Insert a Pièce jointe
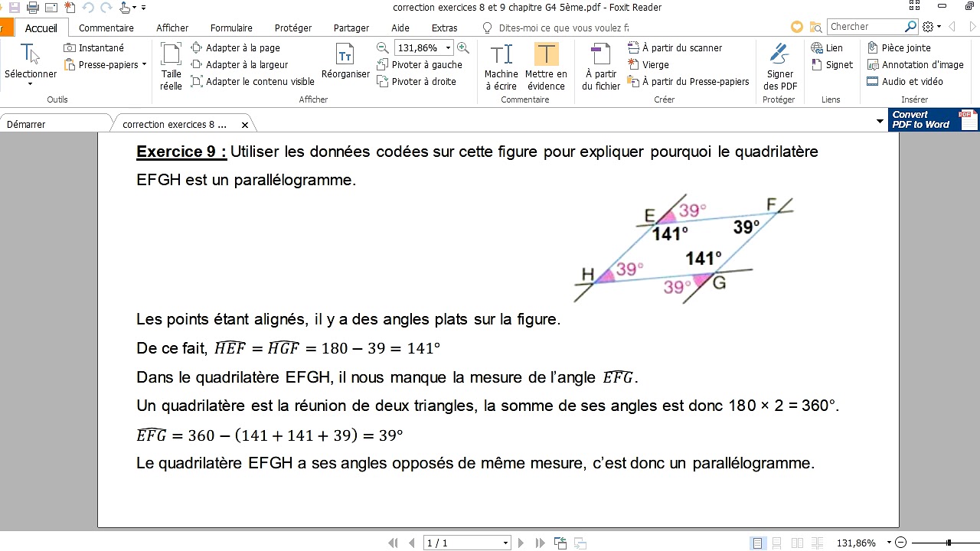This screenshot has width=980, height=551. click(899, 47)
